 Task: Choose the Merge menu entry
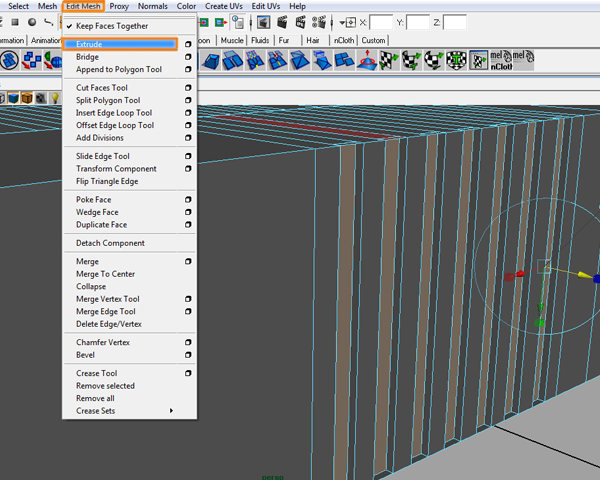(x=87, y=261)
